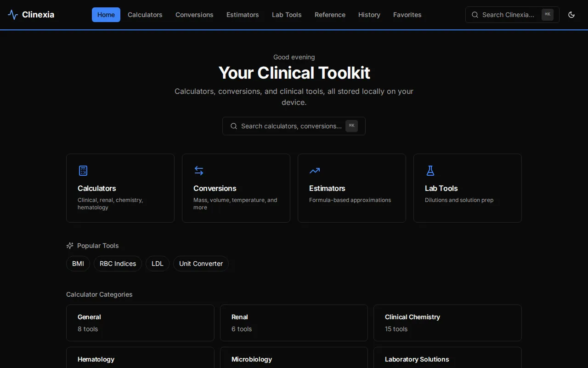Click the magnifier icon in the main search box

tap(234, 126)
